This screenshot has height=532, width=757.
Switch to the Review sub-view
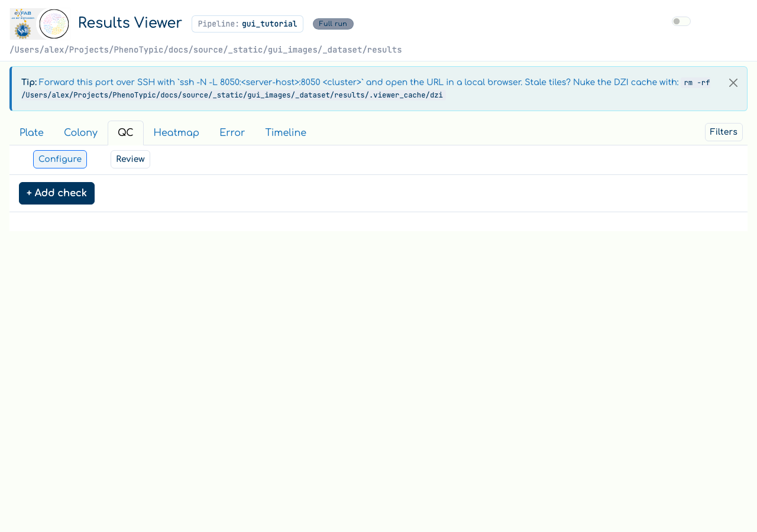(130, 160)
